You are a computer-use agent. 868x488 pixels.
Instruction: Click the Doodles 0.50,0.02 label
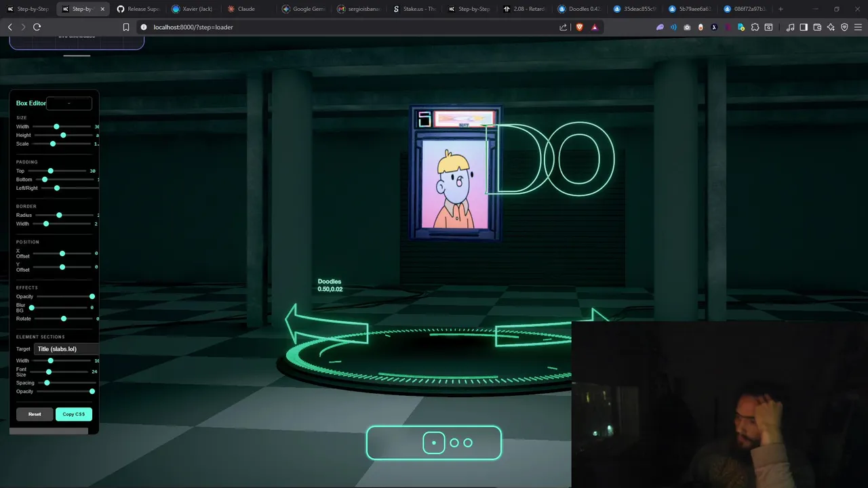pyautogui.click(x=330, y=285)
